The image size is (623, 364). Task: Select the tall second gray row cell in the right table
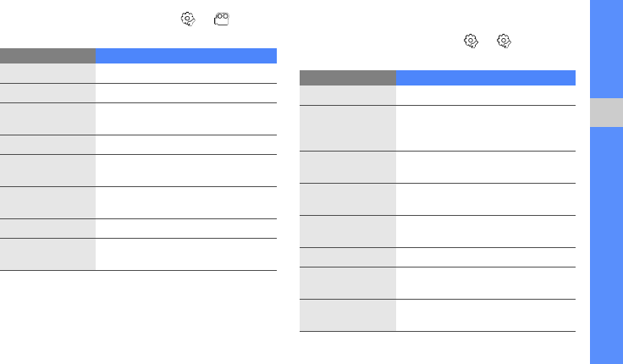coord(347,128)
